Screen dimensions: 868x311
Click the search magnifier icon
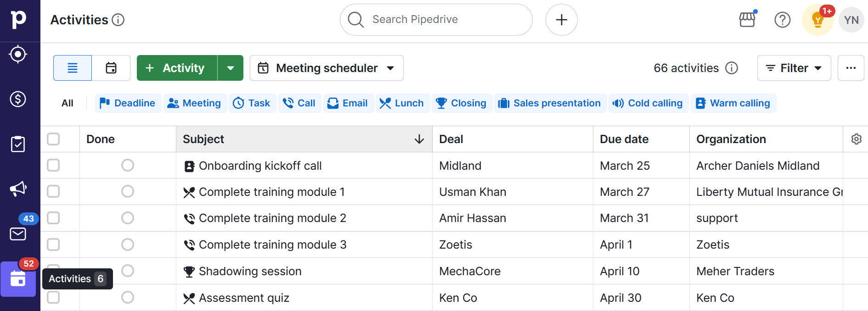[x=356, y=20]
